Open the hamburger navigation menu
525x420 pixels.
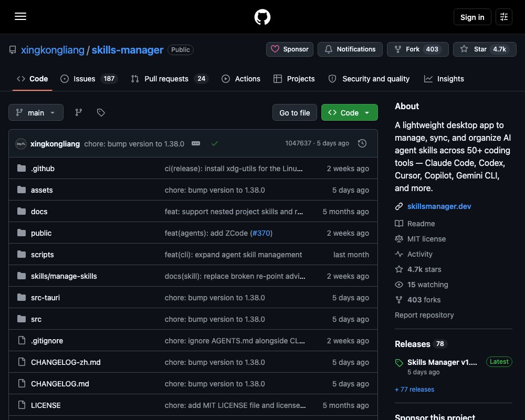[20, 16]
